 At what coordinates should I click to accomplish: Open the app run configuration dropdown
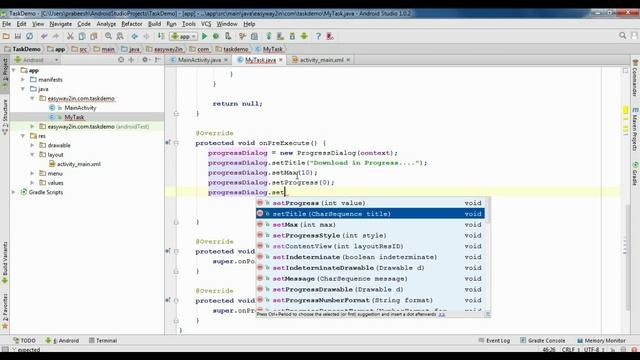coord(184,36)
